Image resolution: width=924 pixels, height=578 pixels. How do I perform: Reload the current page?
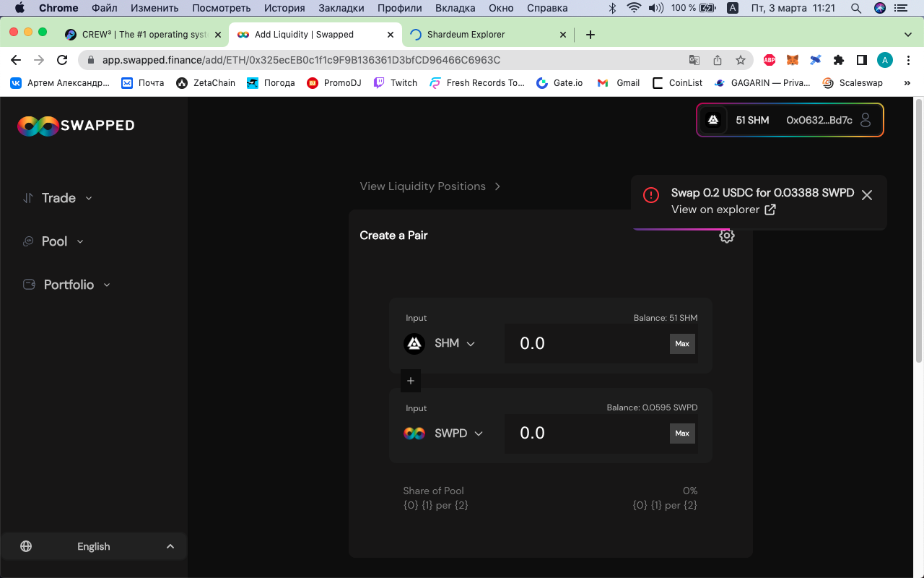tap(62, 61)
